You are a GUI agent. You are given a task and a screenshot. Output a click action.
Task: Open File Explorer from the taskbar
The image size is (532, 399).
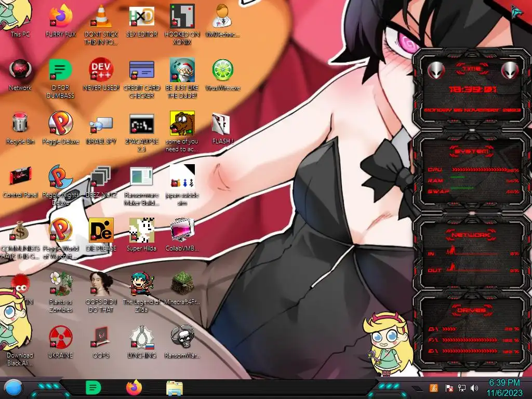pos(175,388)
